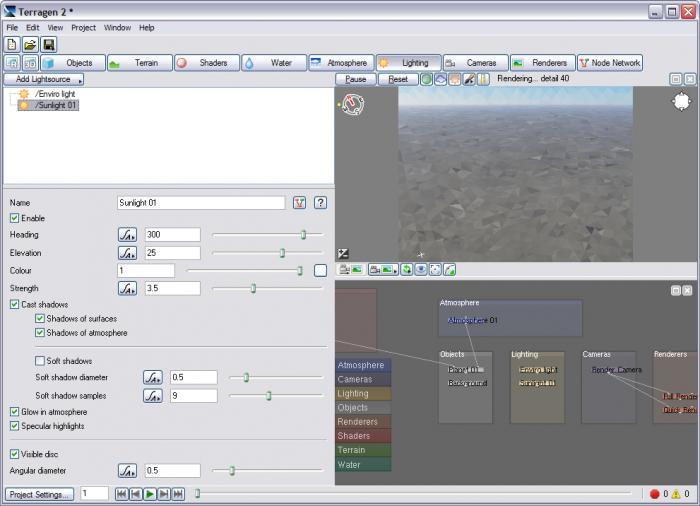
Task: Open the Project menu
Action: tap(83, 28)
